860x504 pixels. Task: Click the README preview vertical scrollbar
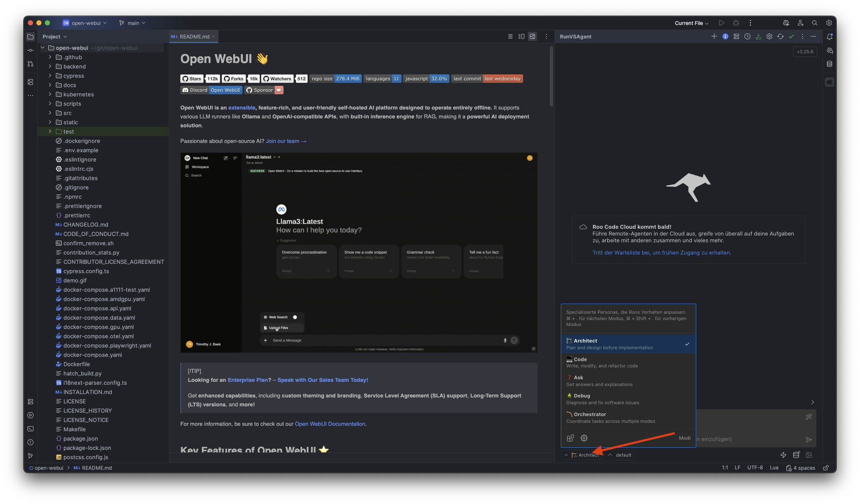click(551, 76)
